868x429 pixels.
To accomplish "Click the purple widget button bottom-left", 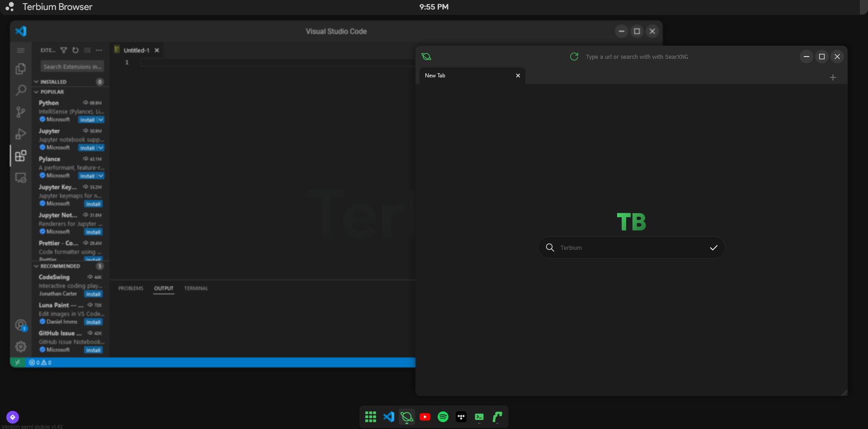I will pyautogui.click(x=13, y=417).
